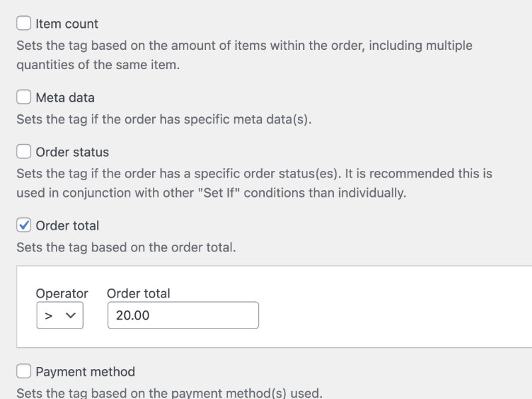Viewport: 532px width, 399px height.
Task: Click the chevron arrow in Operator select
Action: 70,316
